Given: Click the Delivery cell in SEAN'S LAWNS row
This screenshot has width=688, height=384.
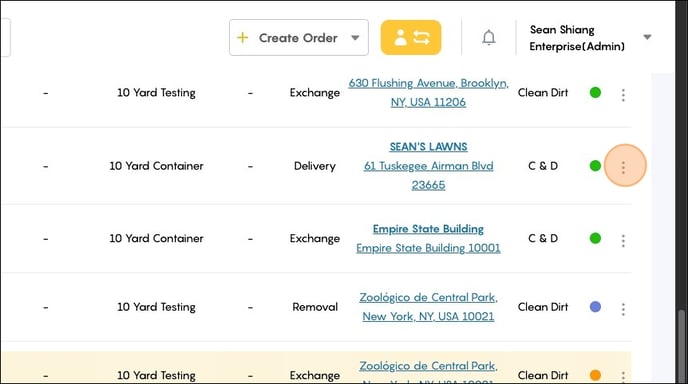Looking at the screenshot, I should pos(315,166).
